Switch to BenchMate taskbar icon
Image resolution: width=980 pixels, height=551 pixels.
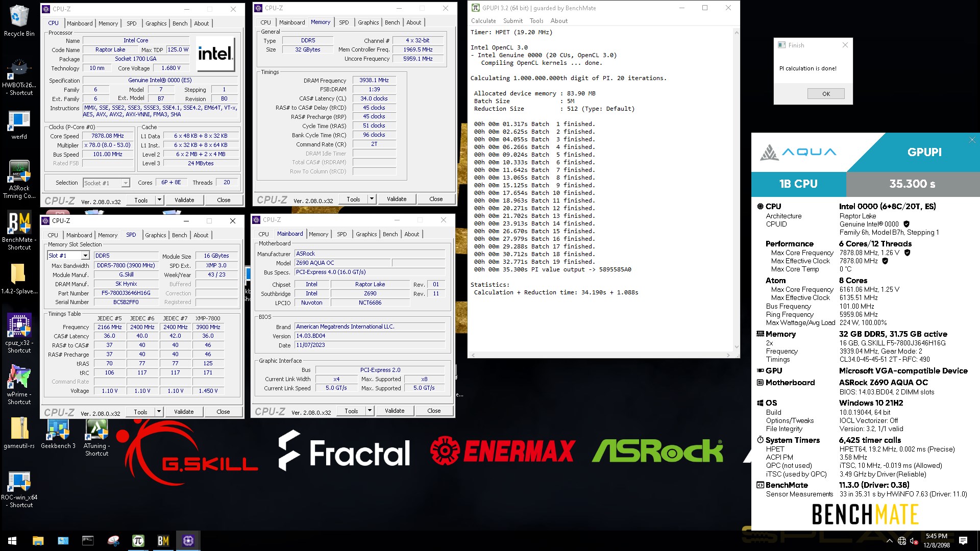tap(163, 541)
